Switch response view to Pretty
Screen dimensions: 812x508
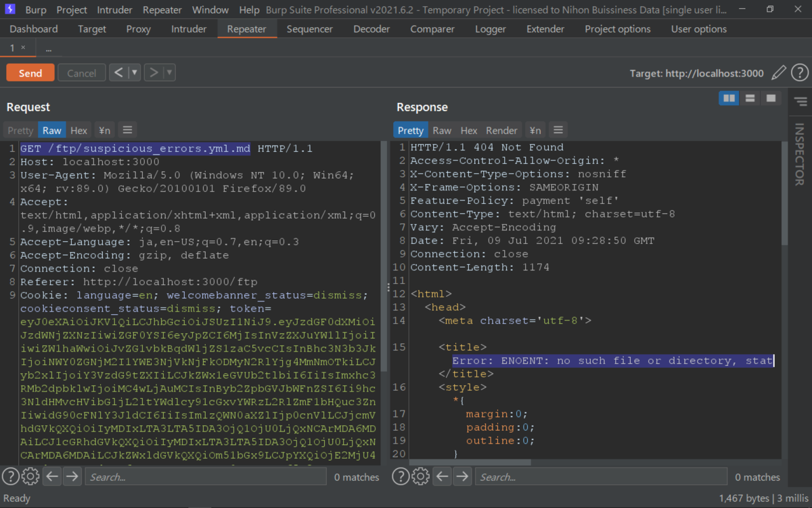410,130
